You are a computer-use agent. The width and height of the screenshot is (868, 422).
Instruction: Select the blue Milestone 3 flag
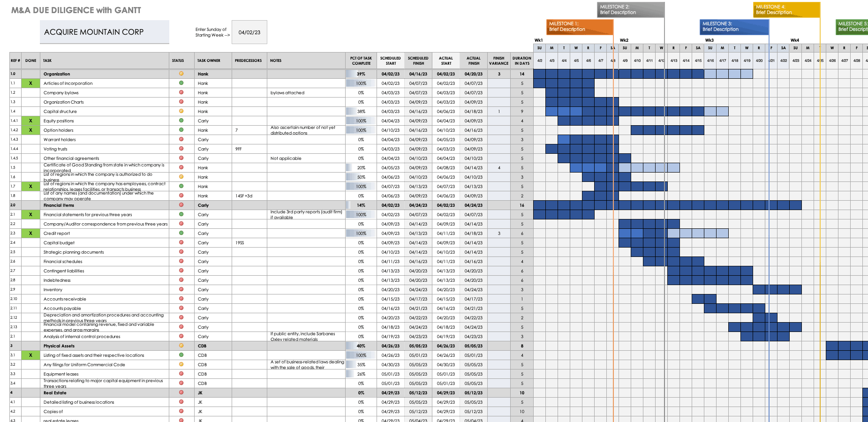click(x=734, y=27)
